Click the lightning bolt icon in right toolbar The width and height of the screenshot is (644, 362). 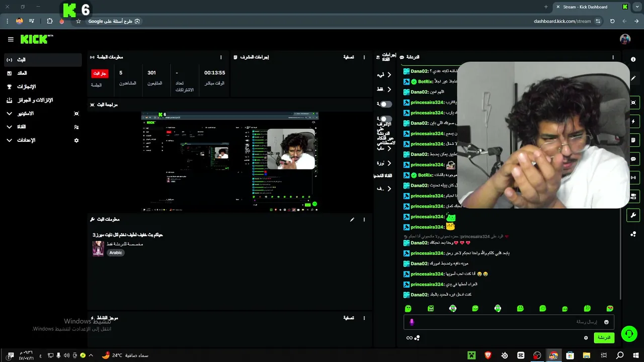pyautogui.click(x=633, y=121)
